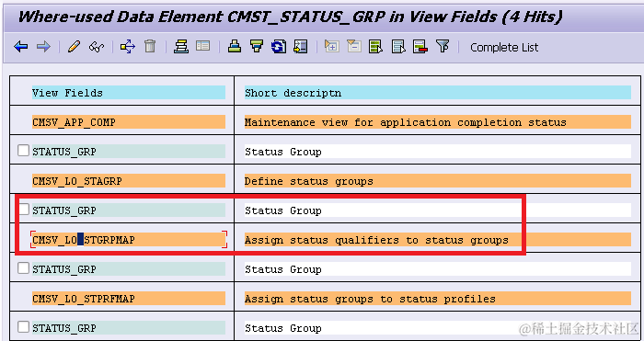
Task: Click the CMSV_LO_STPRFMAP view entry
Action: pyautogui.click(x=129, y=299)
